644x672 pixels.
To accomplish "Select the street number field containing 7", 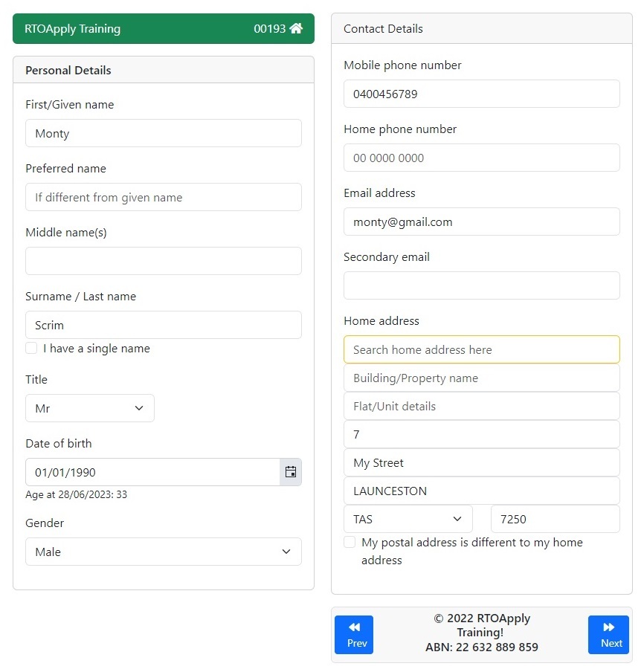I will coord(481,434).
